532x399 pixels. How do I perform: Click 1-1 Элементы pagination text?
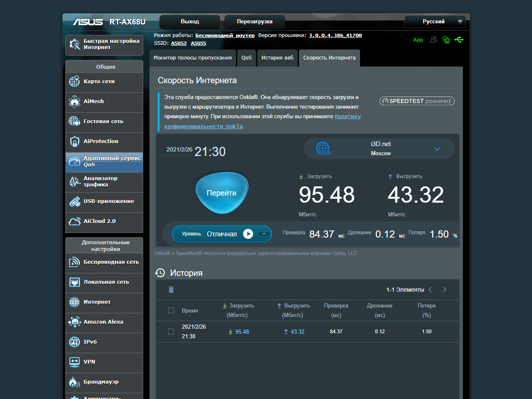pos(405,290)
